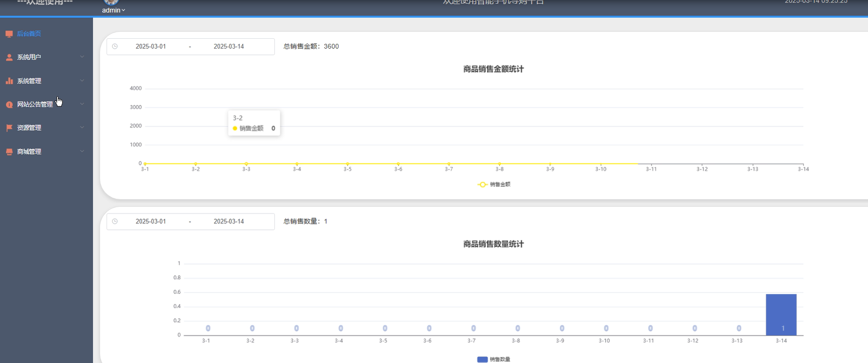
Task: Click the 3-14 x-axis label on bar chart
Action: click(x=781, y=341)
